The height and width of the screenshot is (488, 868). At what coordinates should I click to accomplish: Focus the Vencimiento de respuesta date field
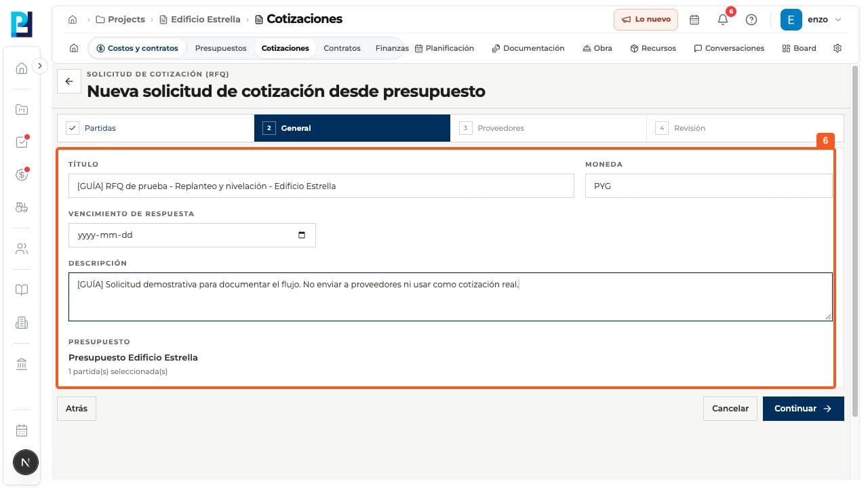point(192,235)
